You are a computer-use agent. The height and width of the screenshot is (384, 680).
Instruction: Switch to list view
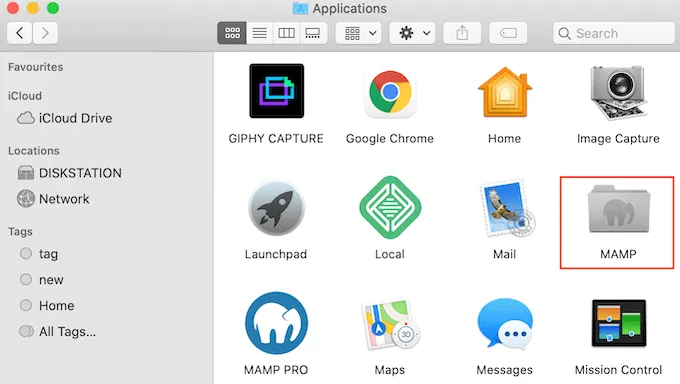click(x=259, y=33)
